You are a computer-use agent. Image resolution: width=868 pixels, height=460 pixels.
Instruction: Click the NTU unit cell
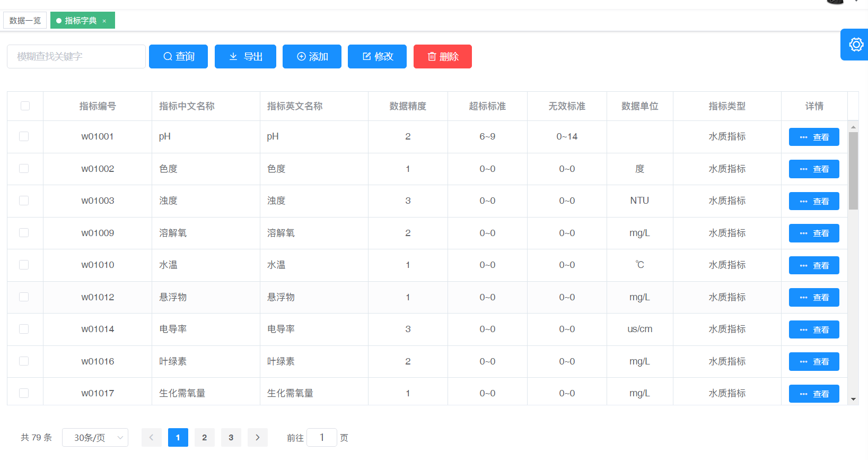click(639, 201)
